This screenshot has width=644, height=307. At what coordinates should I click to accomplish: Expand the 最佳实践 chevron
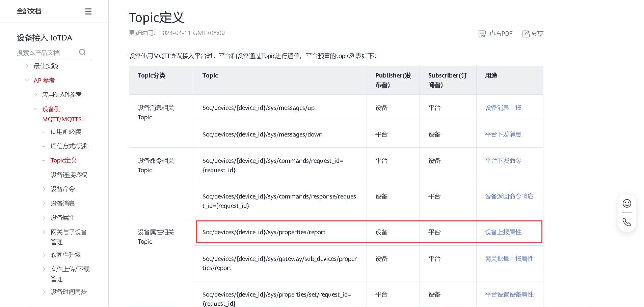pos(27,66)
